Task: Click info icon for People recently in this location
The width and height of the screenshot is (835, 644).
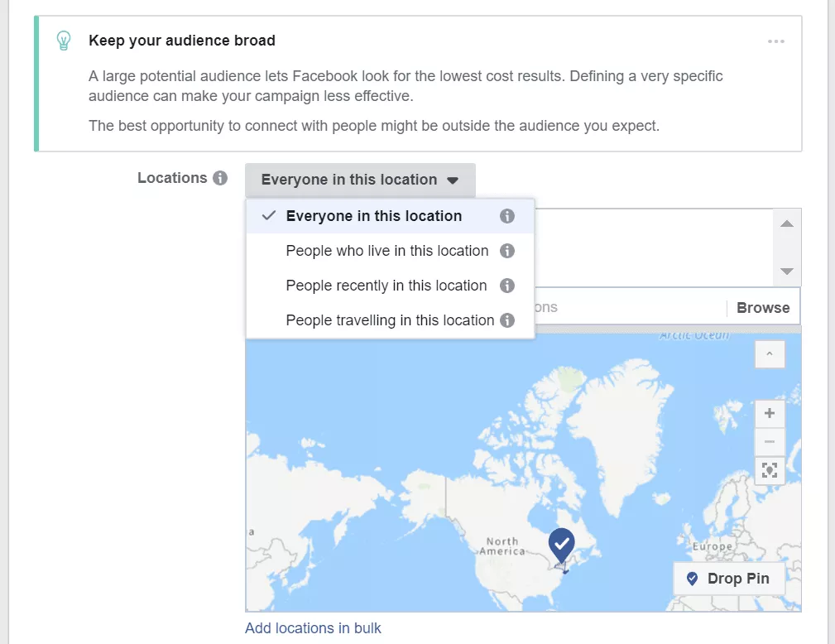Action: pos(507,286)
